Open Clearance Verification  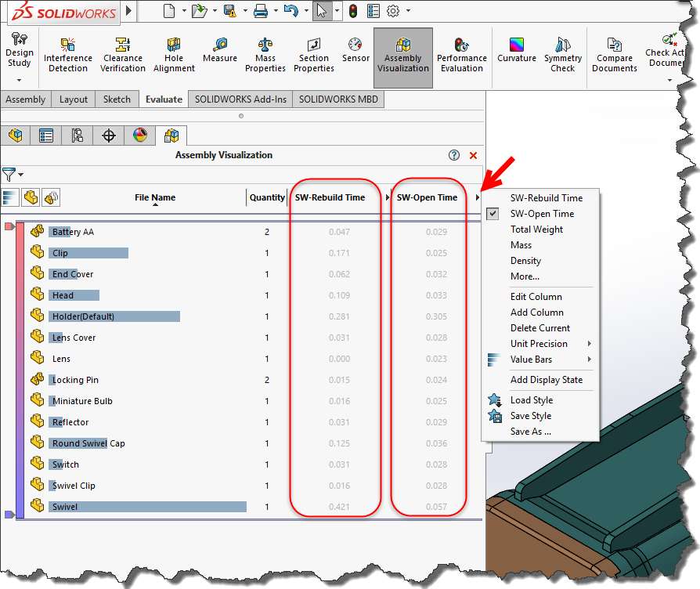click(123, 56)
